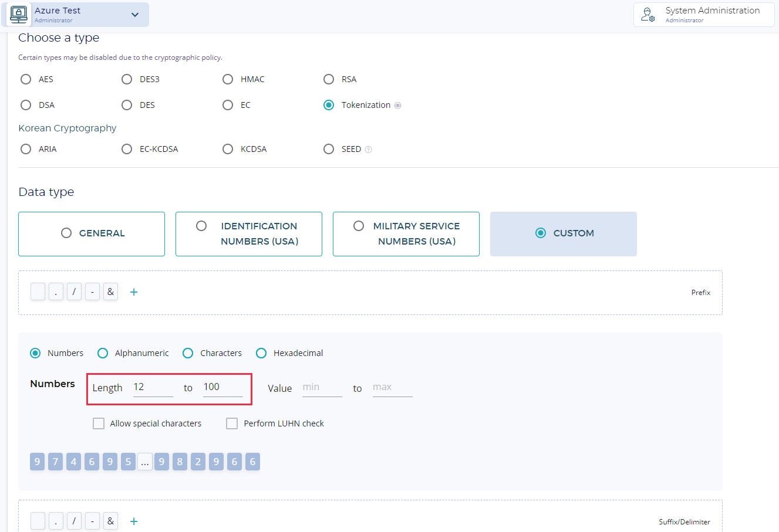The height and width of the screenshot is (532, 779).
Task: Add a new prefix with plus icon
Action: (x=134, y=292)
